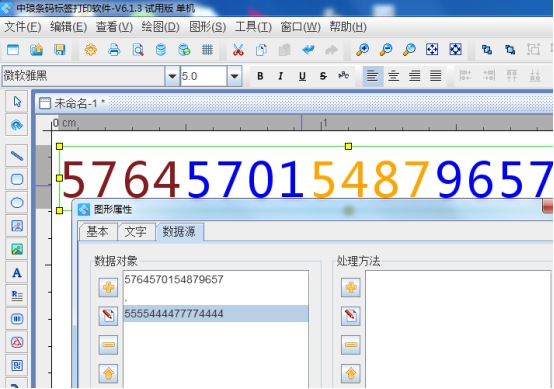Switch to the 数据源 tab
Screen dimensions: 554x389
[179, 232]
